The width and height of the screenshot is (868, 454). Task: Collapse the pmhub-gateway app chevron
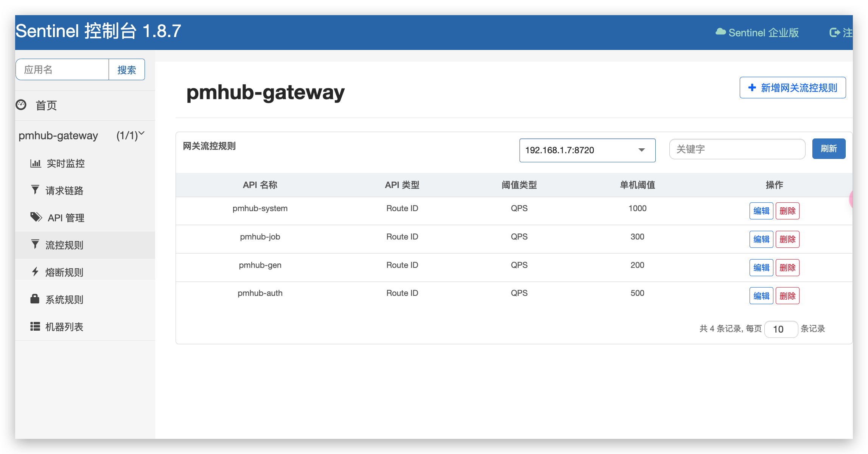click(x=142, y=133)
